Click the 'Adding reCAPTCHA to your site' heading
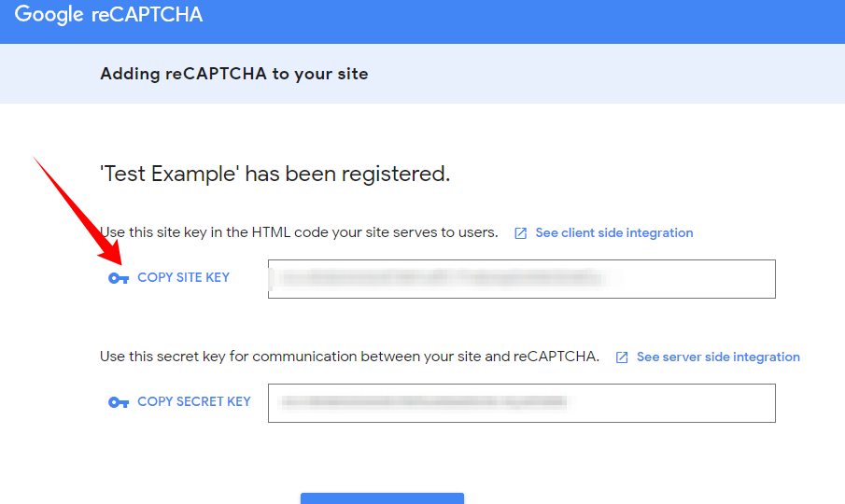 (x=233, y=74)
